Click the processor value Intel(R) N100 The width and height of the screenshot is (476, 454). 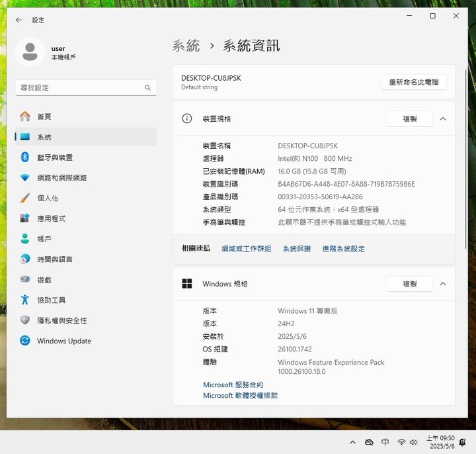[x=315, y=158]
